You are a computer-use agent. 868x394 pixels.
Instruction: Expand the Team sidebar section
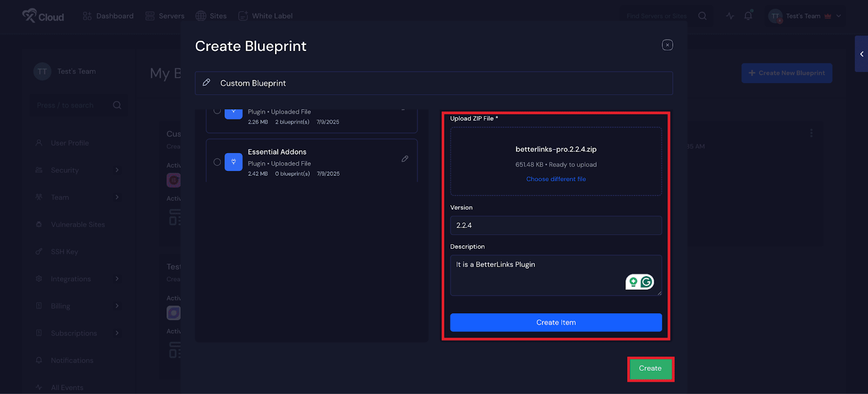[x=76, y=197]
